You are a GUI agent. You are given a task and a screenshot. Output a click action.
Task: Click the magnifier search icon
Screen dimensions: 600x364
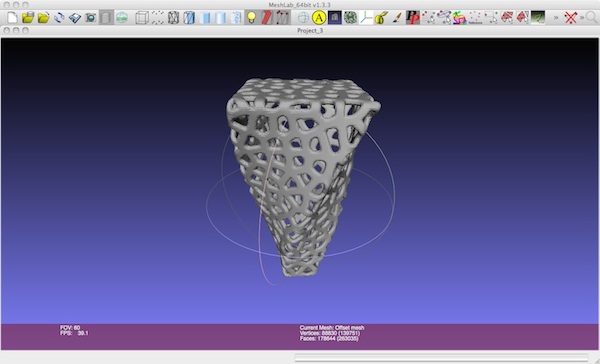pyautogui.click(x=592, y=17)
